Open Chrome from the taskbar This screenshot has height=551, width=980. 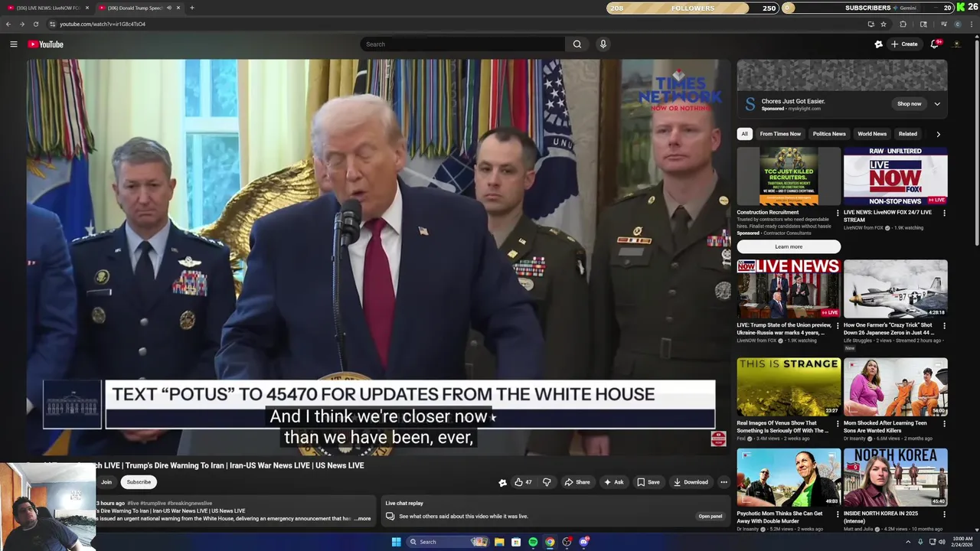coord(550,542)
